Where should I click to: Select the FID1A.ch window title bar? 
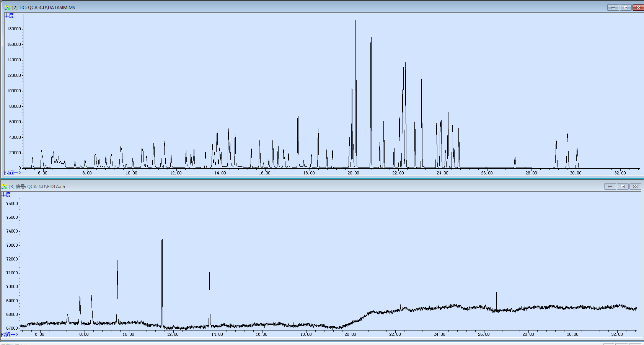306,187
